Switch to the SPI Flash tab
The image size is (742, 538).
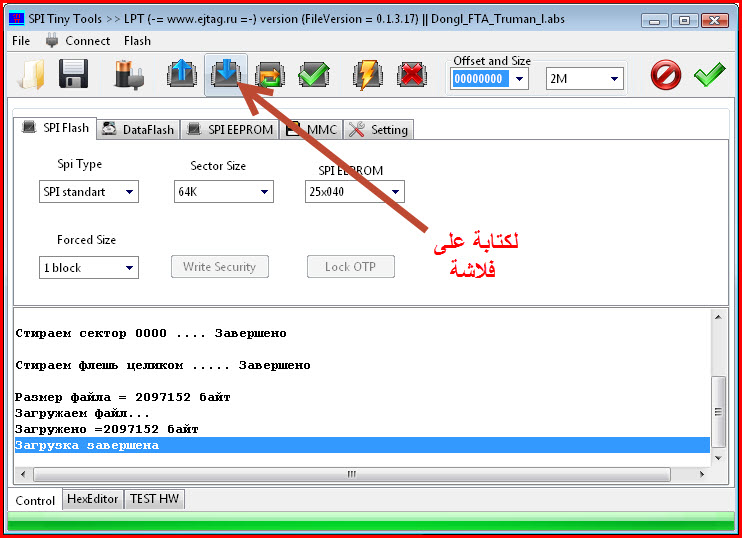[x=55, y=128]
